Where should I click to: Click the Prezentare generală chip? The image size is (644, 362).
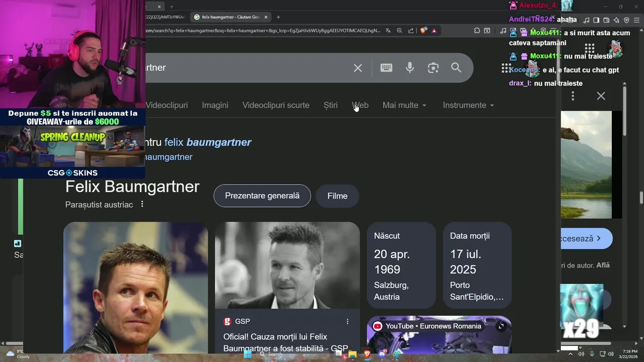(x=262, y=196)
